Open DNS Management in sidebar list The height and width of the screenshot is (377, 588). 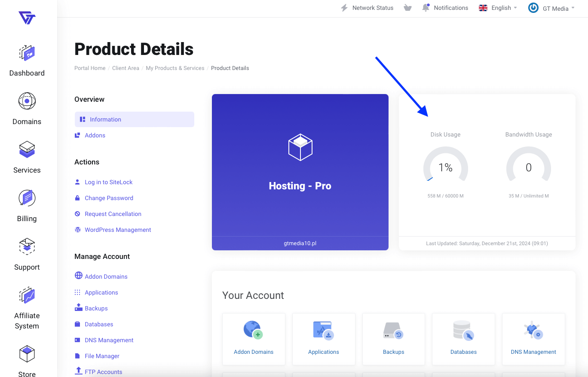pyautogui.click(x=109, y=340)
